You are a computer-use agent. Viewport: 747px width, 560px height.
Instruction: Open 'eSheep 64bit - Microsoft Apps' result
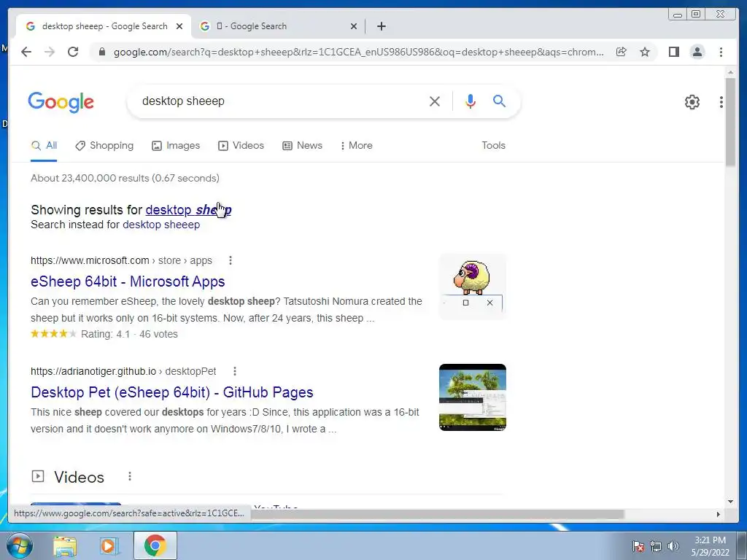point(128,281)
